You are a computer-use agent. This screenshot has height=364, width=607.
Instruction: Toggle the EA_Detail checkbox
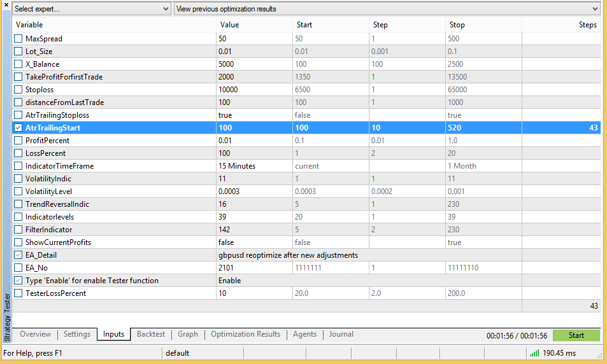[18, 255]
